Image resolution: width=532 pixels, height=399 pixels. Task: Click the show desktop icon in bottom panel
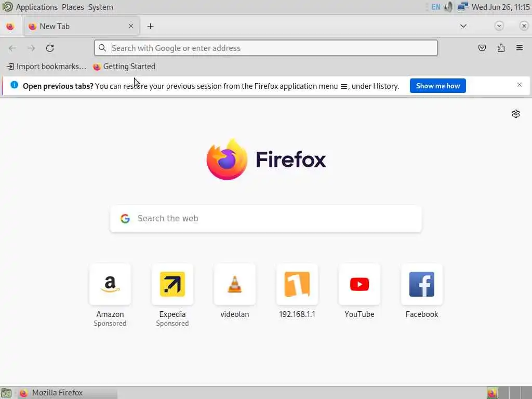point(6,393)
